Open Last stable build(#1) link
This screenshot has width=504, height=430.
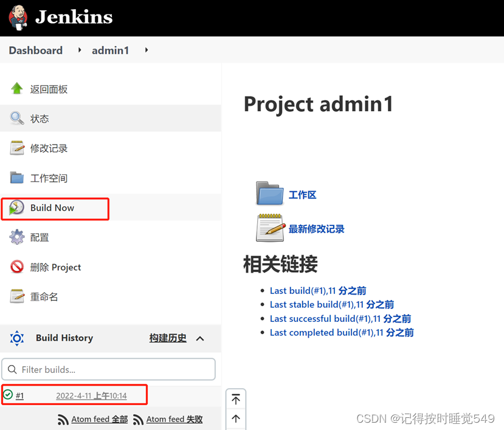pos(332,304)
